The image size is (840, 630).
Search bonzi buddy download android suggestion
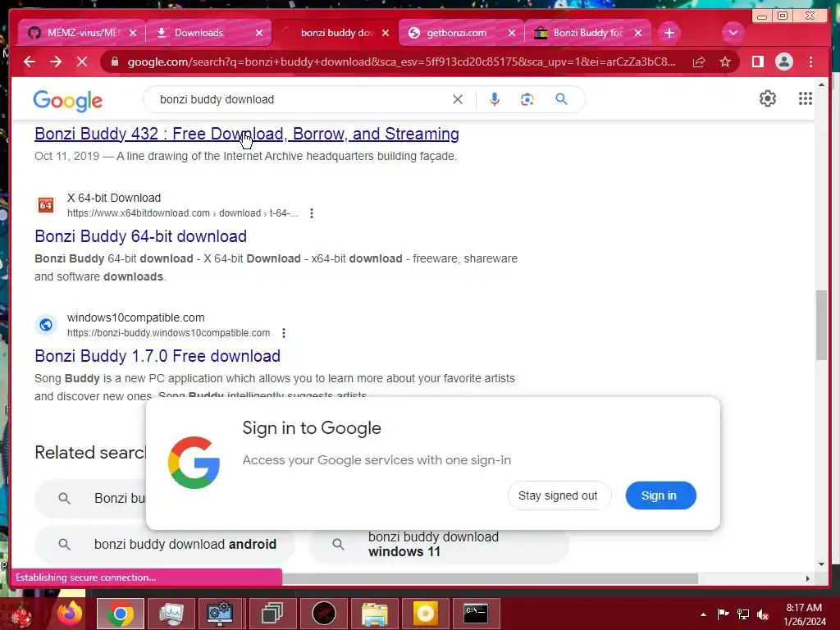[165, 545]
